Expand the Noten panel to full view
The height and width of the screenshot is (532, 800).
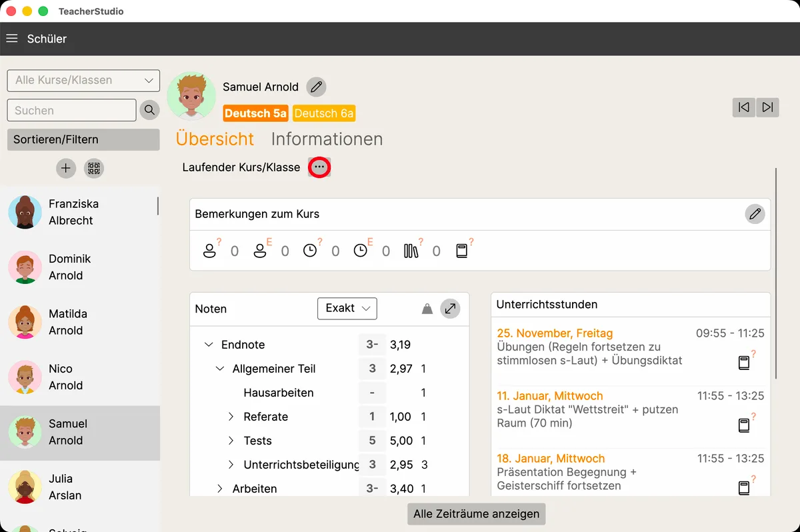(451, 309)
